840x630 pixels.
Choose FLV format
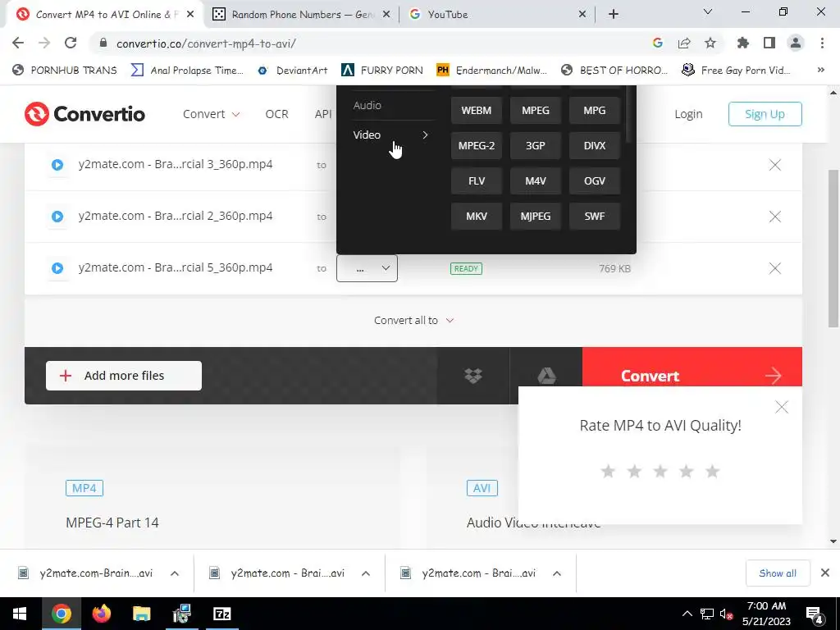tap(477, 181)
